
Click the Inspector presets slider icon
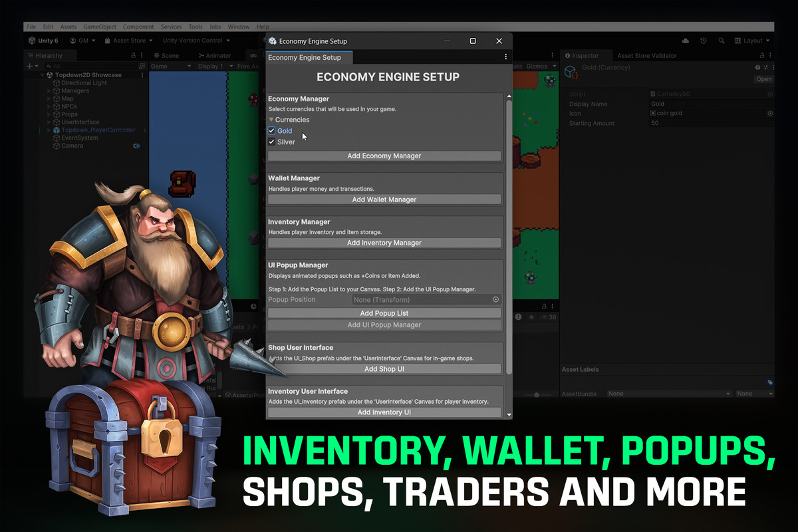[x=765, y=67]
